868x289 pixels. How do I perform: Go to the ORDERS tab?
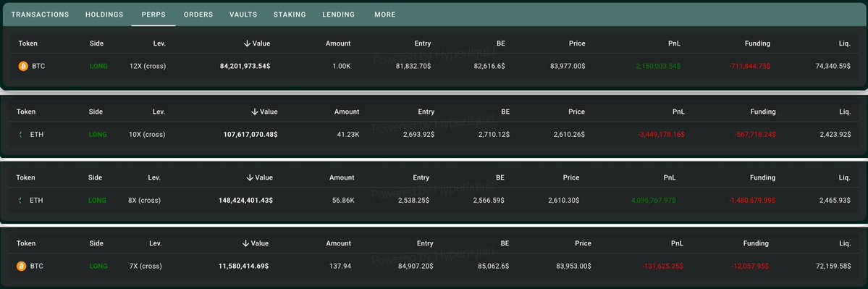pyautogui.click(x=198, y=15)
